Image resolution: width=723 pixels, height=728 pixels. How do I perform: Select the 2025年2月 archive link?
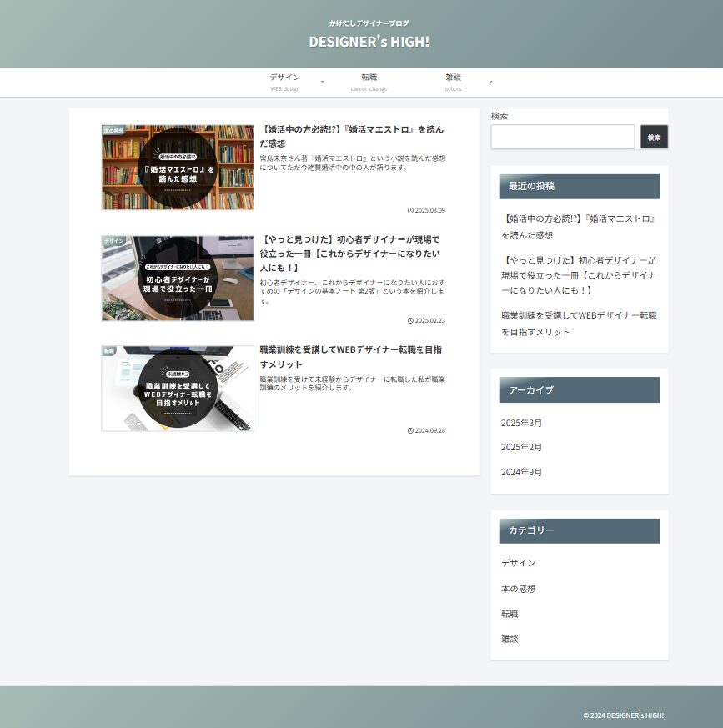(x=521, y=447)
